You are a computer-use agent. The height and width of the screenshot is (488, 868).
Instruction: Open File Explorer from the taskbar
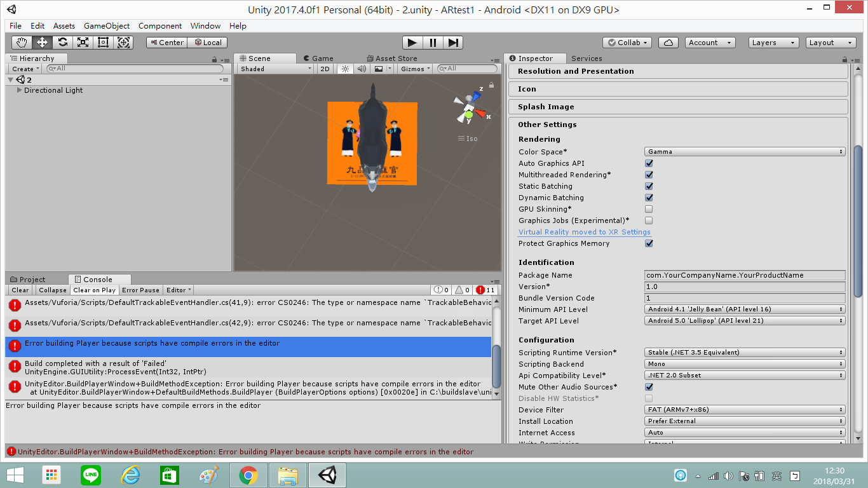[288, 475]
